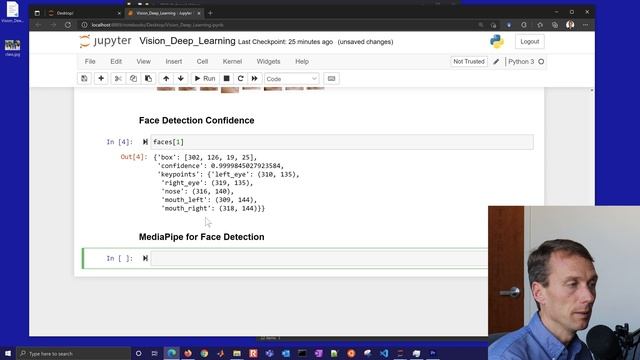Click the pencil edit-mode indicator icon

(x=496, y=62)
